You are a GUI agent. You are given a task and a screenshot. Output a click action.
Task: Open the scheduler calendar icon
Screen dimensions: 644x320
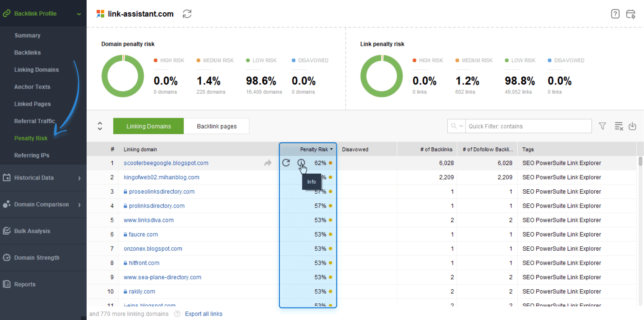tap(631, 14)
